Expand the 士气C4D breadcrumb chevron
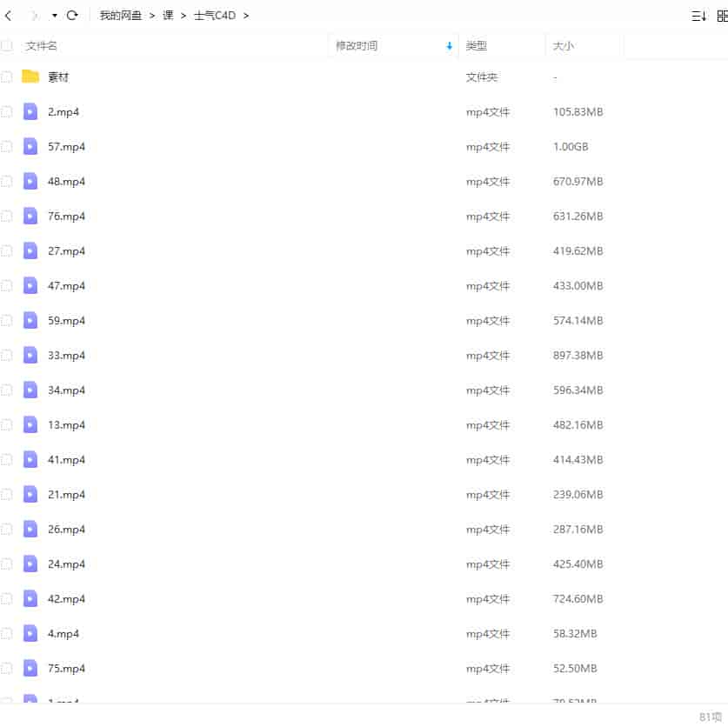The image size is (728, 727). [x=245, y=15]
